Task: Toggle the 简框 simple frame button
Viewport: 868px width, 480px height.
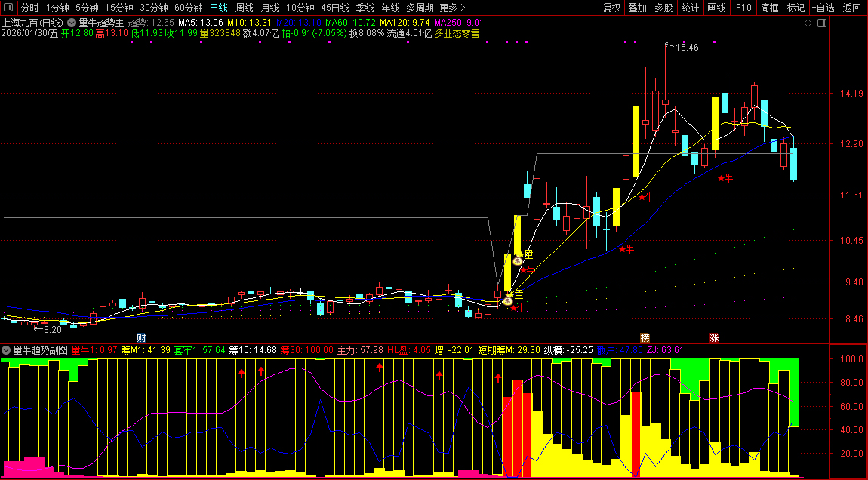Action: pyautogui.click(x=769, y=8)
